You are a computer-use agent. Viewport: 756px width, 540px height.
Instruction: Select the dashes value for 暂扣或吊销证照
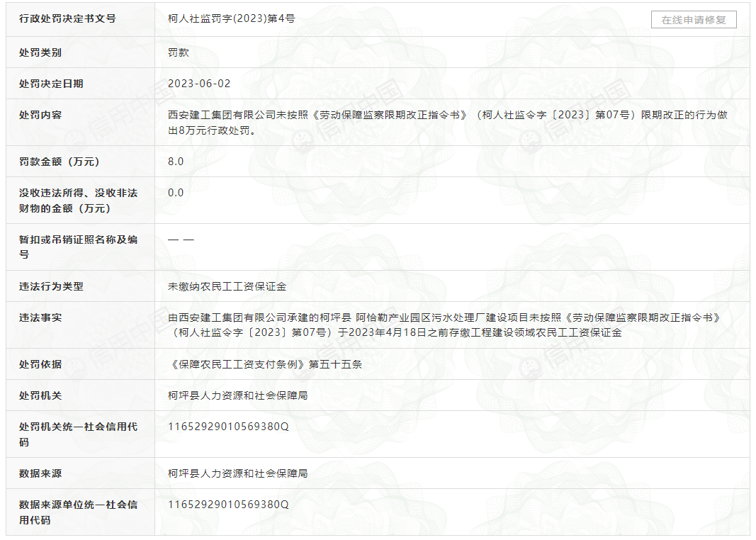[x=181, y=240]
